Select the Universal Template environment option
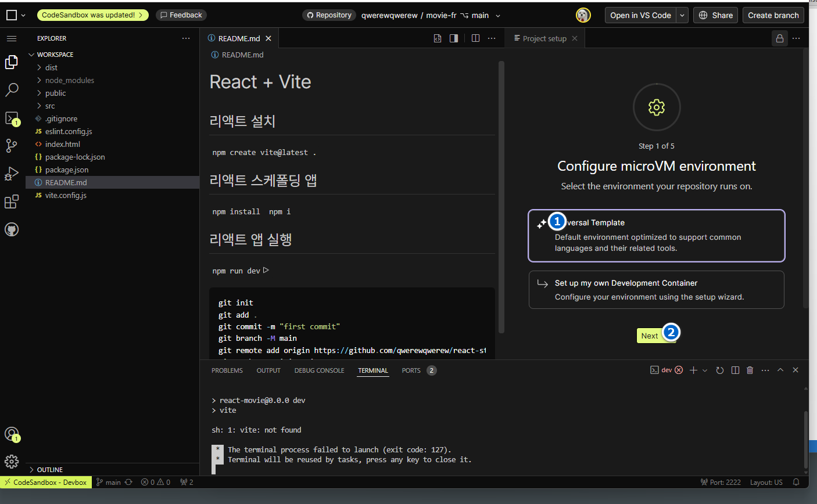Viewport: 817px width, 504px height. pos(656,236)
